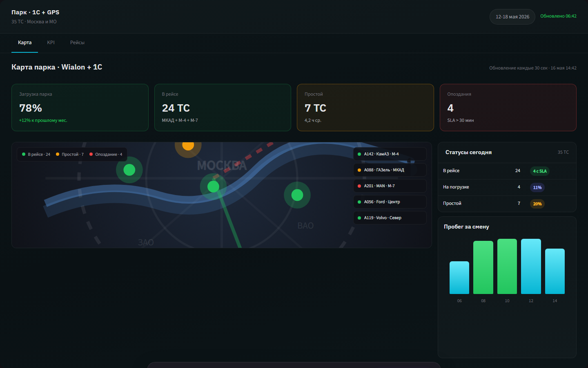Screen dimensions: 588x368
Task: Open the Загрузка парка 78% card
Action: (x=80, y=108)
